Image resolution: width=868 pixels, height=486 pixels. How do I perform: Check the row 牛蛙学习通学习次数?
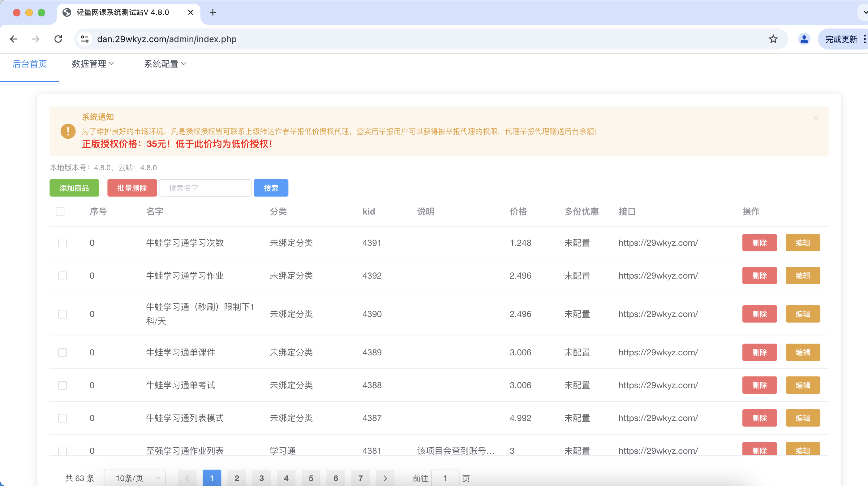point(62,243)
